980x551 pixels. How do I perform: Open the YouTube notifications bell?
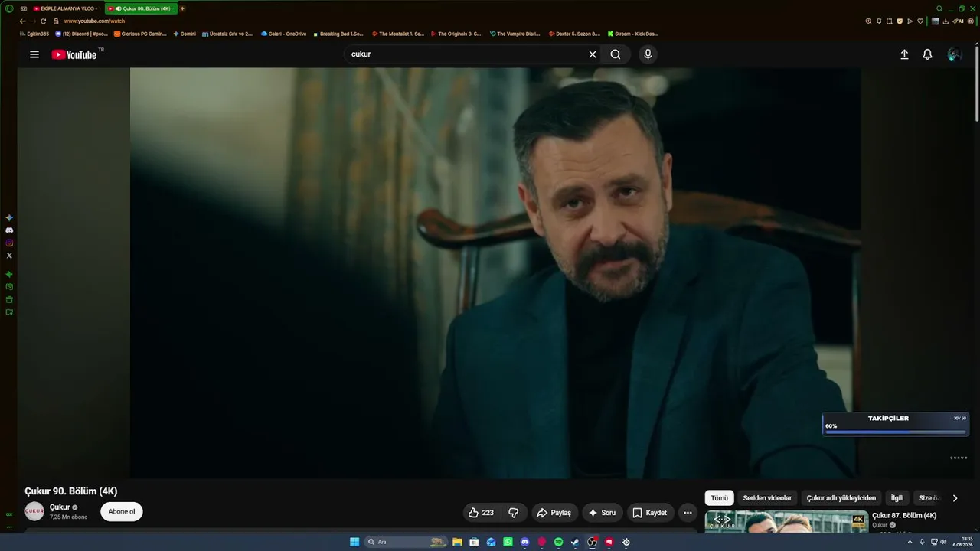(927, 54)
